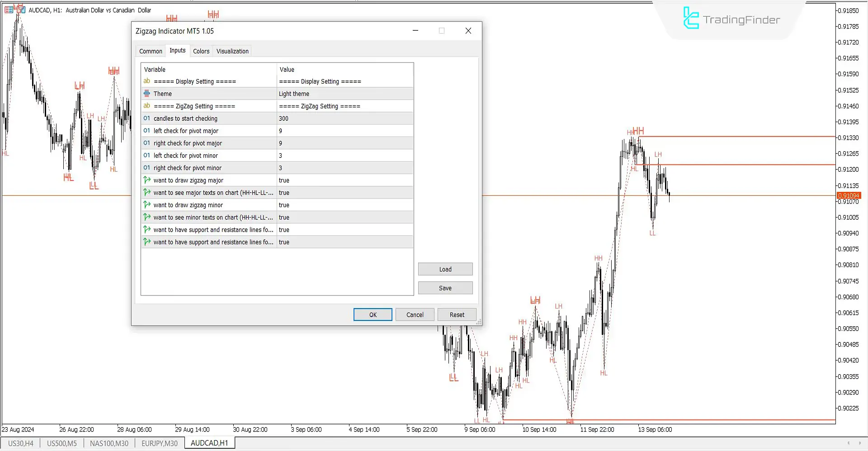Click the green arrow icon for want to draw zigzag minor

[147, 204]
